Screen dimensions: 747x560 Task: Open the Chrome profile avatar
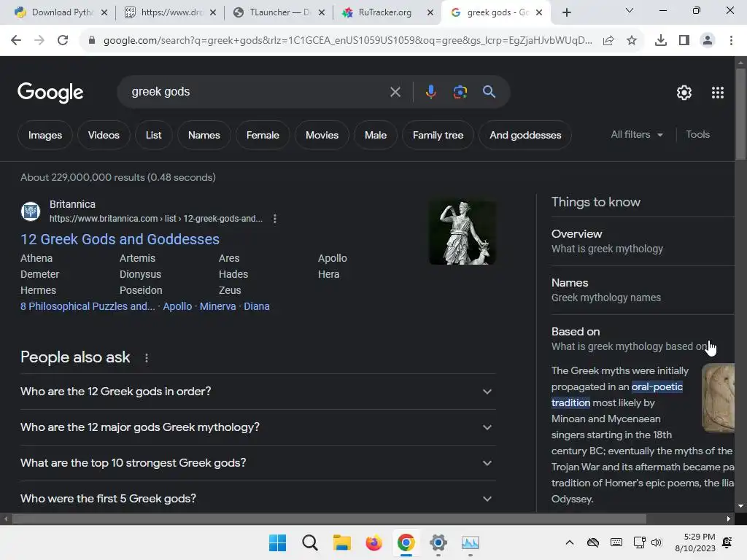(x=708, y=41)
